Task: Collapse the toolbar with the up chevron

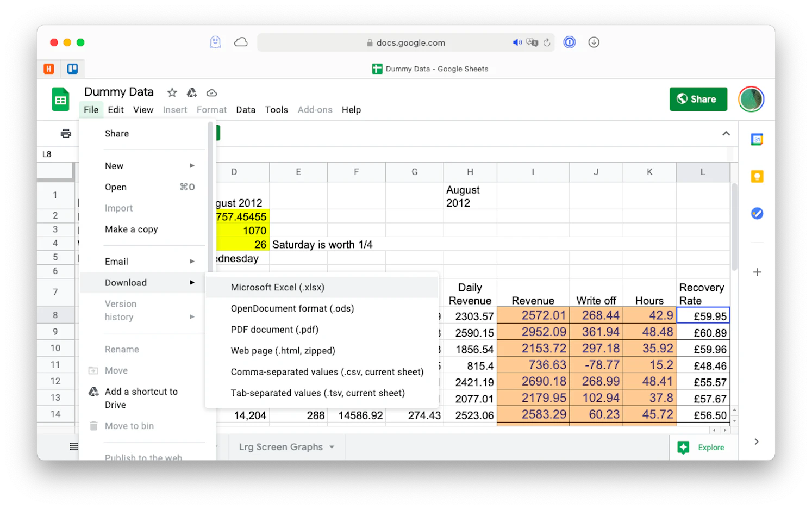Action: [726, 134]
